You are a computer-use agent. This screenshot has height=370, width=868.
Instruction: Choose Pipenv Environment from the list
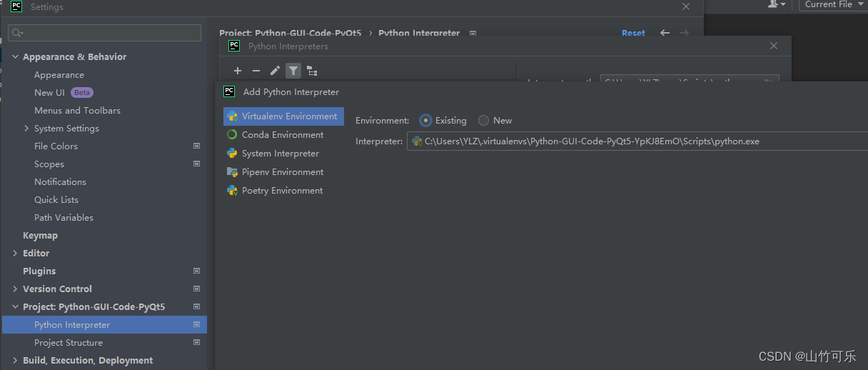[x=283, y=171]
